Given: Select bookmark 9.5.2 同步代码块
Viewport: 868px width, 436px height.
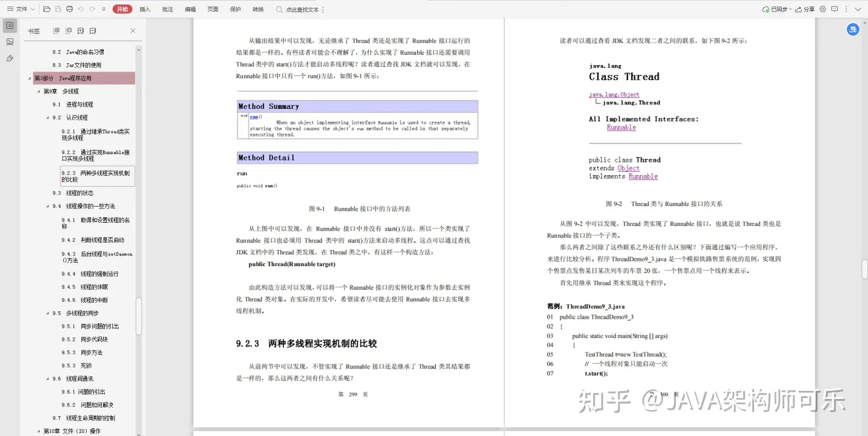Looking at the screenshot, I should (84, 340).
